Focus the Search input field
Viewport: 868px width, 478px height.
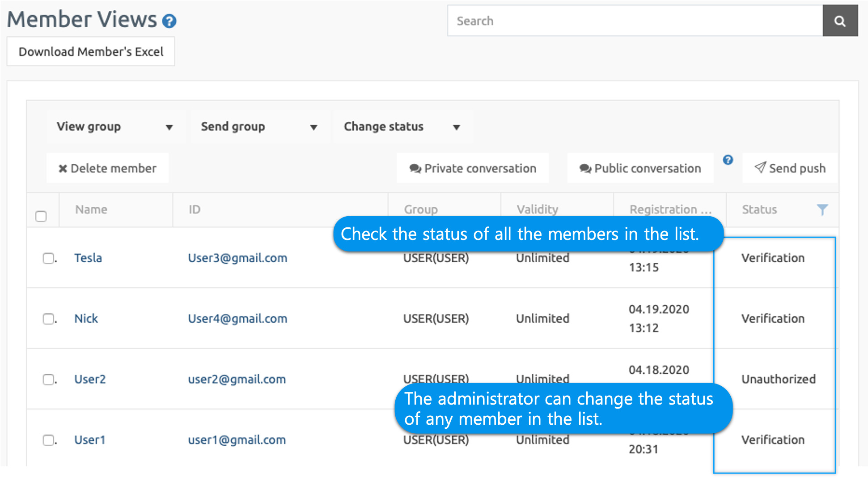tap(635, 21)
